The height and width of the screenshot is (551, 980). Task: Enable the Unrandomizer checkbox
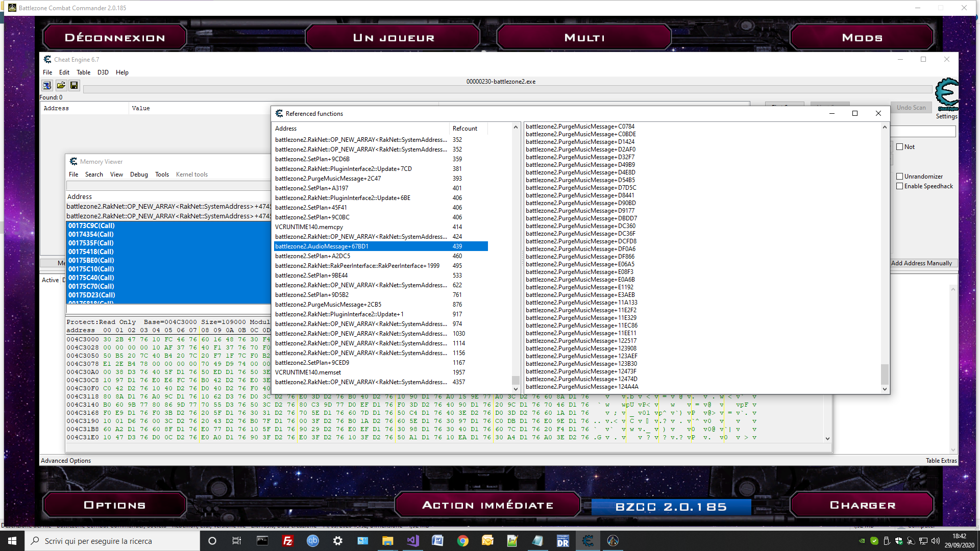[x=900, y=176]
